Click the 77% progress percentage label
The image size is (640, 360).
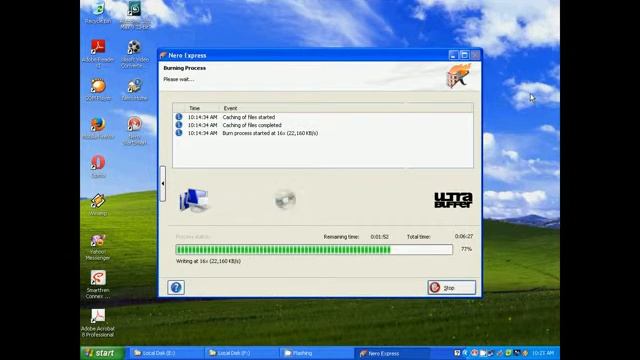pyautogui.click(x=466, y=249)
